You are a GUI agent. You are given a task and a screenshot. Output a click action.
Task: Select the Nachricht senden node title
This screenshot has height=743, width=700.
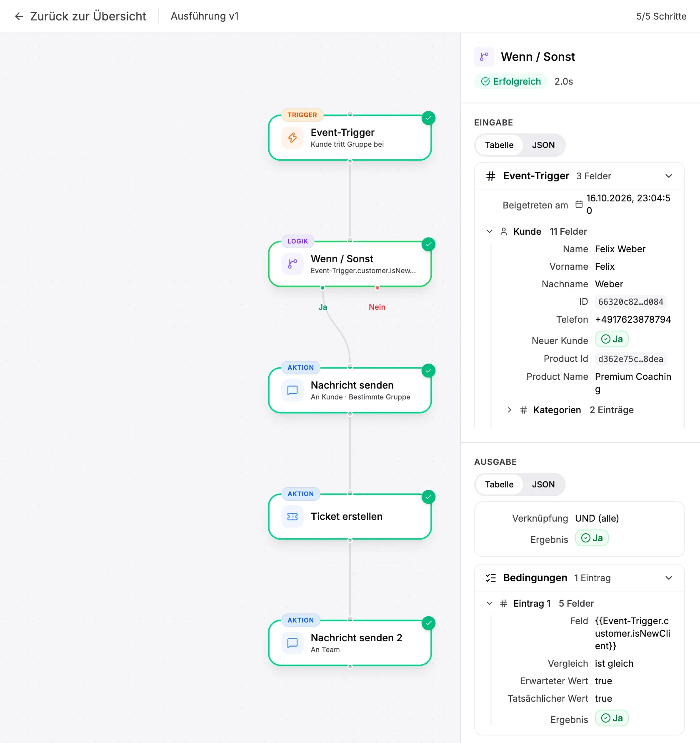click(x=352, y=385)
